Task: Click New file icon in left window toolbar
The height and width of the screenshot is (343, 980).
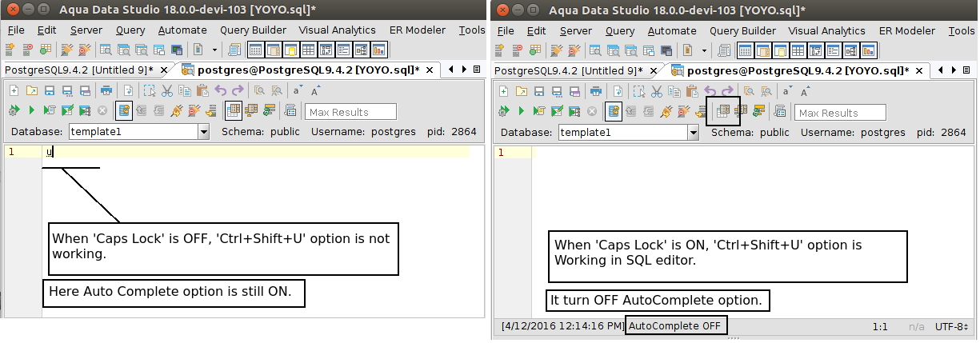Action: pyautogui.click(x=14, y=90)
